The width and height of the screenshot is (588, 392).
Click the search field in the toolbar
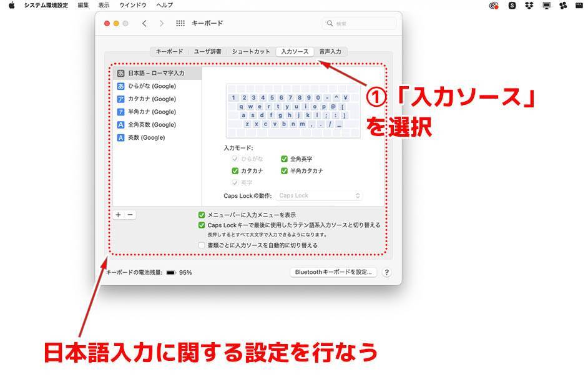[x=360, y=23]
